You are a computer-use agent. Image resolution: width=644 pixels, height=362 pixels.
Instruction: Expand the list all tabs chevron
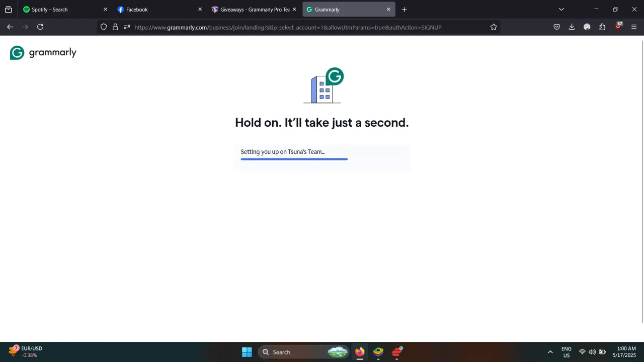tap(561, 10)
